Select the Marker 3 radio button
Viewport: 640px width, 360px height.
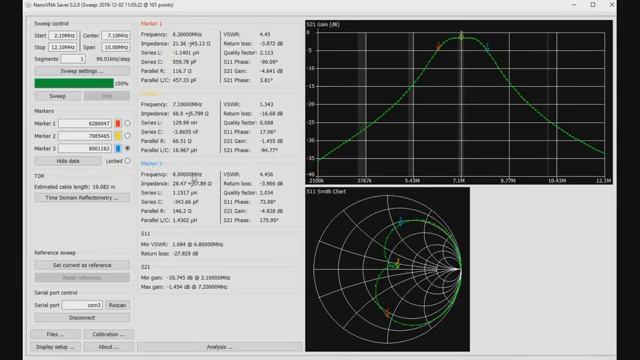pyautogui.click(x=127, y=148)
